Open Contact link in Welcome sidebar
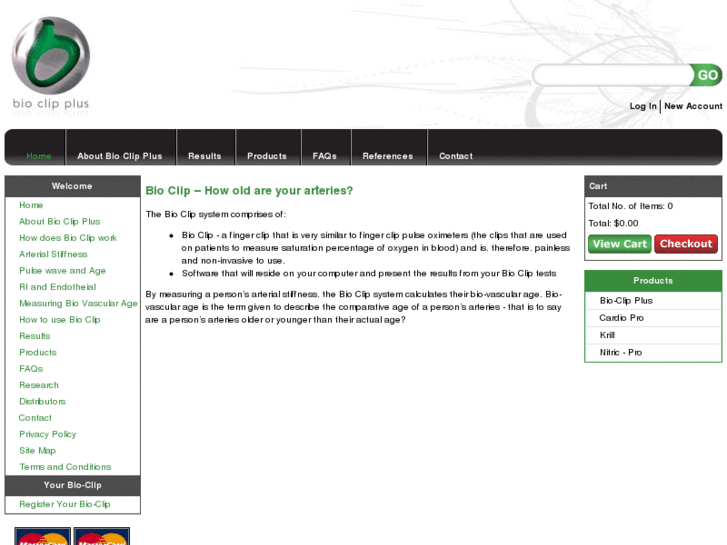Image resolution: width=727 pixels, height=545 pixels. coord(35,418)
